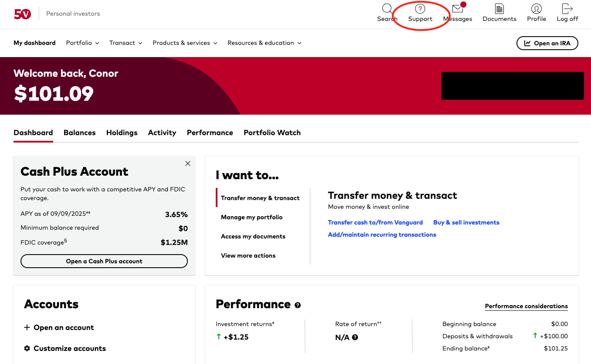Open the Profile person icon
Screen dimensions: 591x364
[537, 9]
